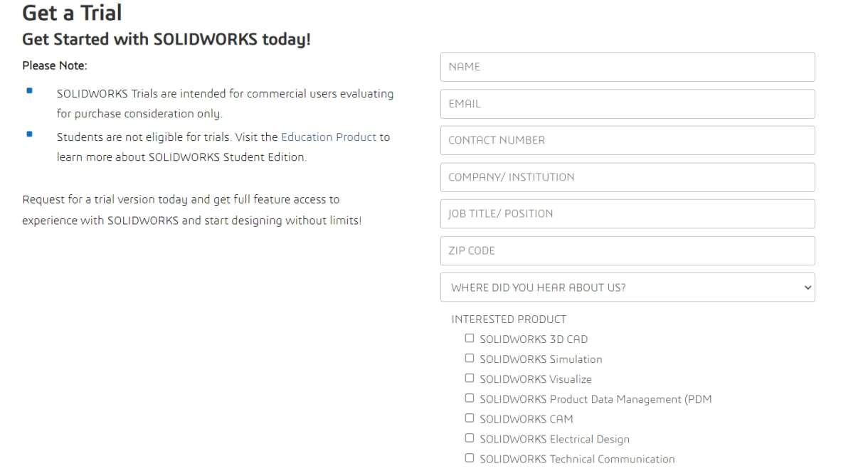This screenshot has width=868, height=471.
Task: Click the 'Get Started with SOLIDWORKS today!' subheading
Action: [166, 39]
